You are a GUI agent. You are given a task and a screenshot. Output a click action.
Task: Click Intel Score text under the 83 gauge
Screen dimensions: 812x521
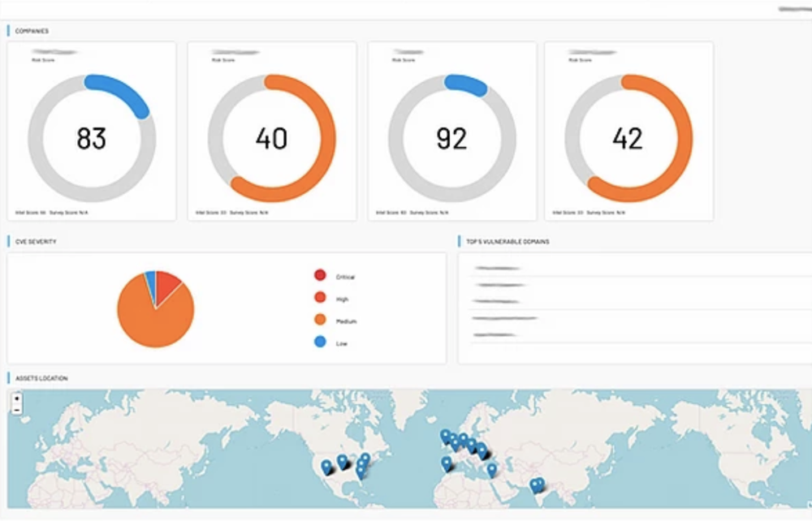pyautogui.click(x=31, y=213)
